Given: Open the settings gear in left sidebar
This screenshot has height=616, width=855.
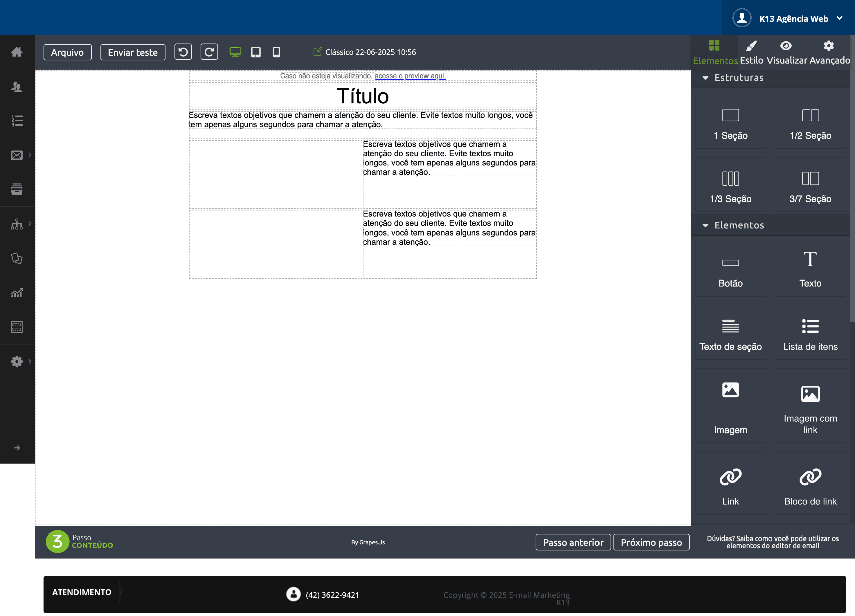Looking at the screenshot, I should click(x=17, y=361).
